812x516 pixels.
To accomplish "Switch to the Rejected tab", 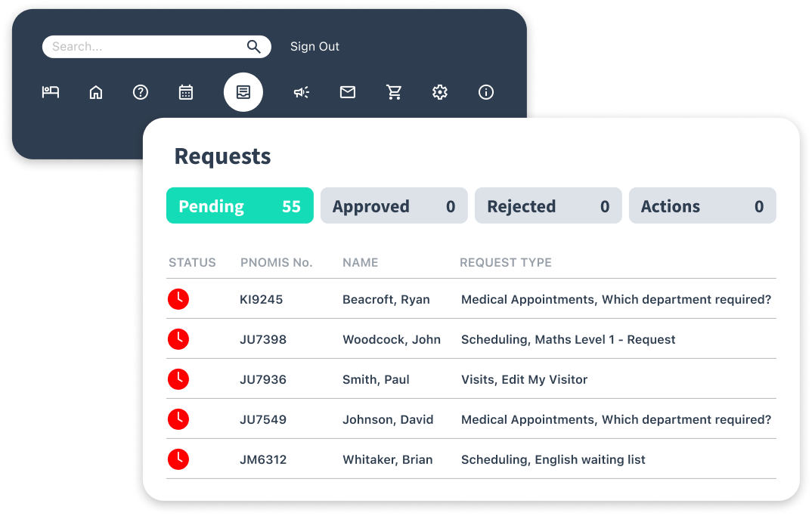I will [x=548, y=206].
